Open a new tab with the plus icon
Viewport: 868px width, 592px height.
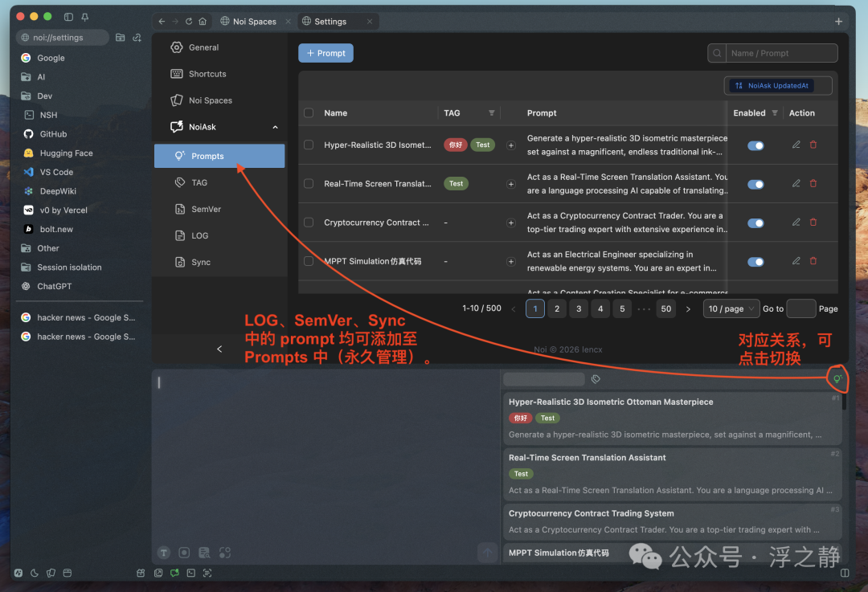click(838, 21)
